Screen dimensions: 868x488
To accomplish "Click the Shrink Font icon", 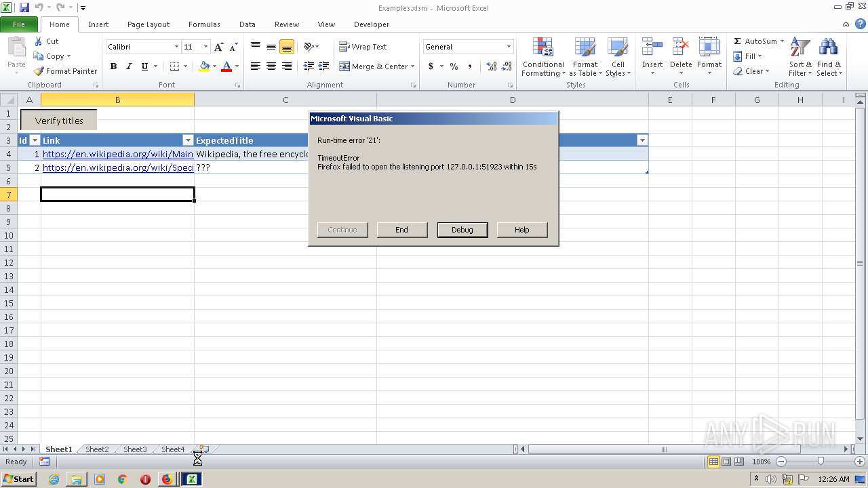I will [233, 47].
